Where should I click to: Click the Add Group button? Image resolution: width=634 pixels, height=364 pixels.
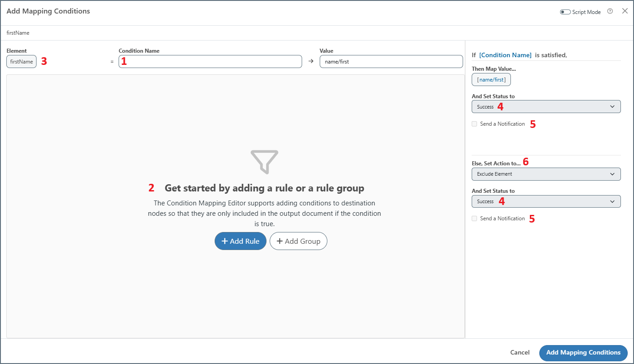click(298, 241)
